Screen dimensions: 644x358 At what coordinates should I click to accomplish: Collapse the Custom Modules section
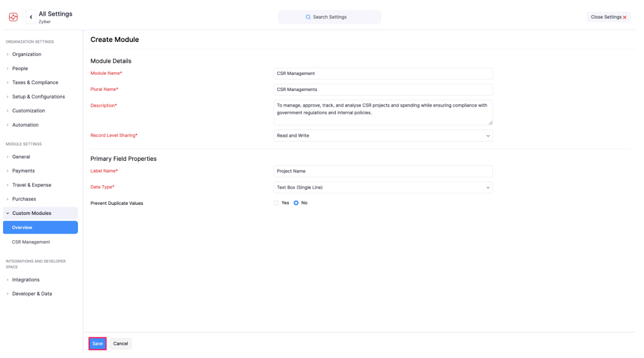(x=8, y=213)
